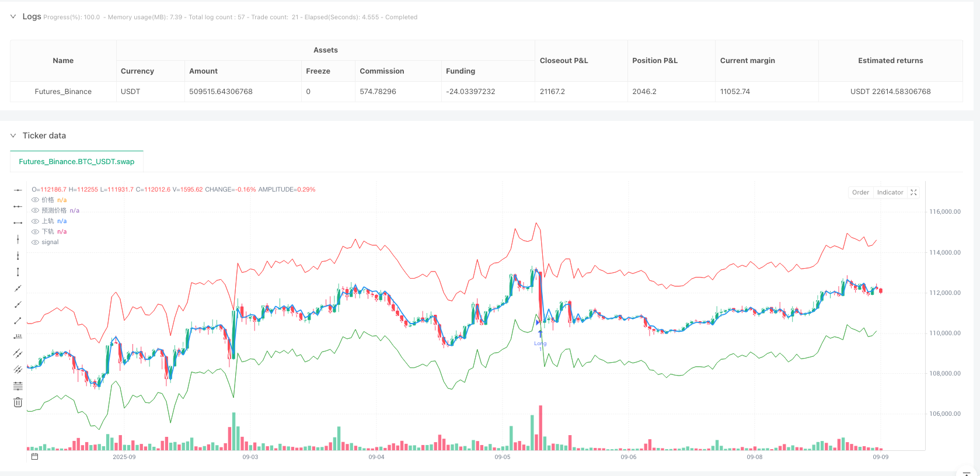Hide the 上轨 upper band line
The image size is (980, 476).
click(x=35, y=221)
